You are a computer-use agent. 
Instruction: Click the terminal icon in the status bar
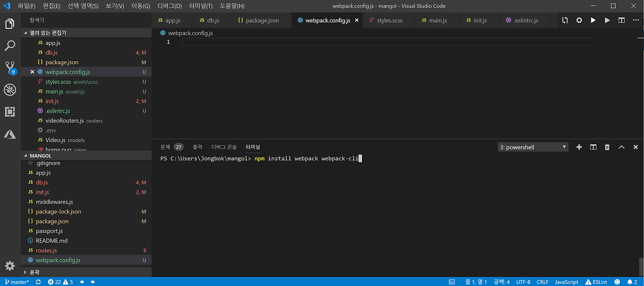pyautogui.click(x=452, y=282)
